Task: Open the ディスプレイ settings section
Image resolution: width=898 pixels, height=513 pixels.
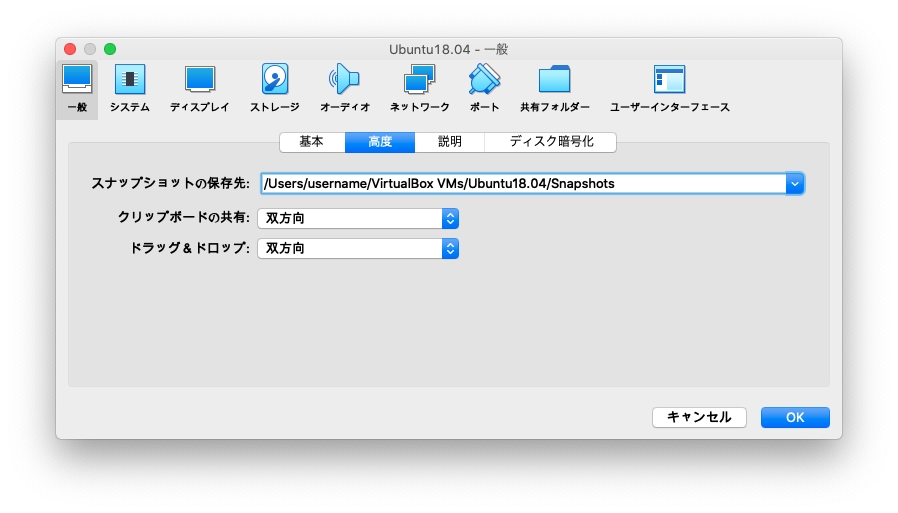Action: (x=199, y=89)
